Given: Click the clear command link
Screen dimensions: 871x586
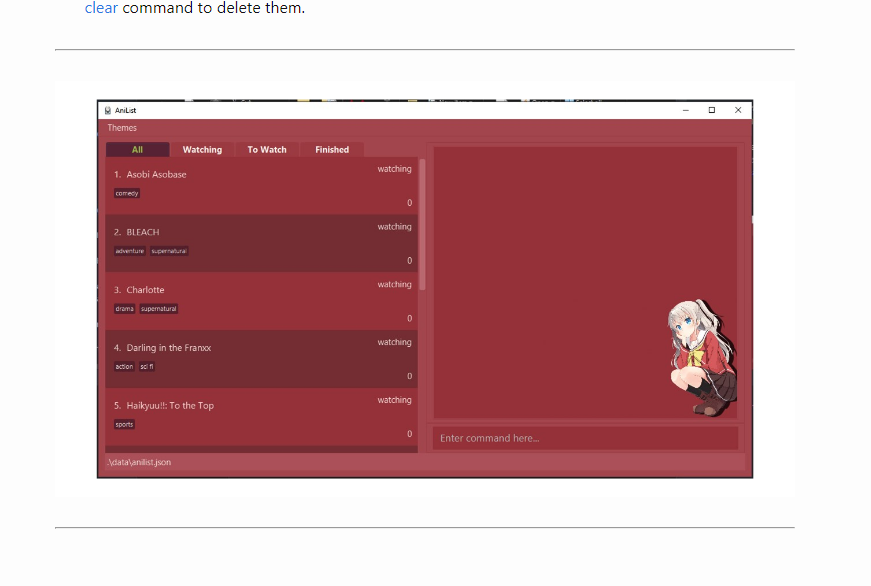Looking at the screenshot, I should pos(101,8).
